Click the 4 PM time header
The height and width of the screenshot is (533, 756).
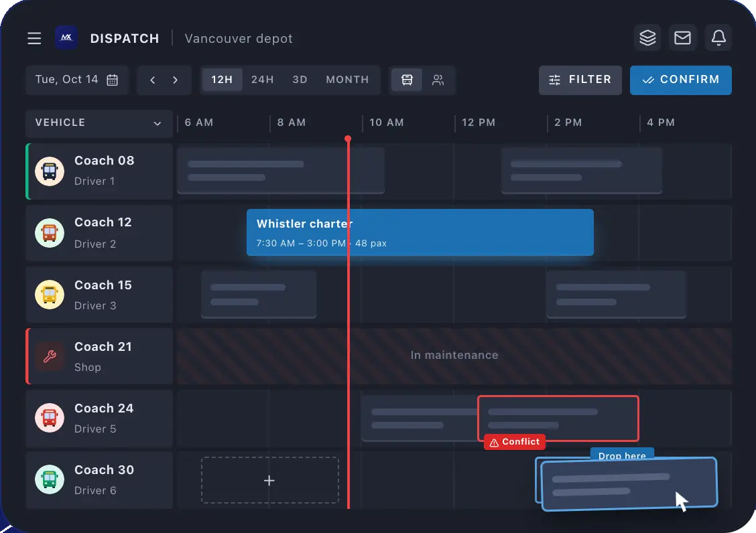pyautogui.click(x=661, y=123)
